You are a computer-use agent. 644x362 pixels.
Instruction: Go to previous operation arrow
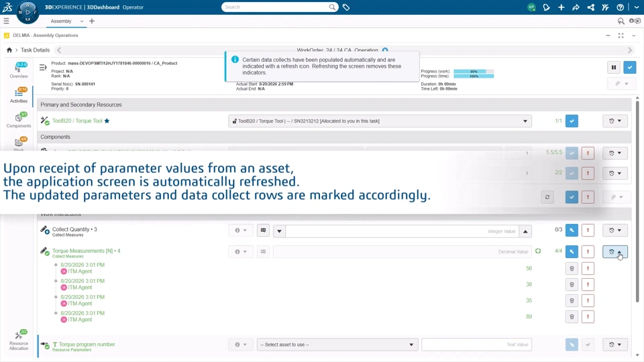59,50
